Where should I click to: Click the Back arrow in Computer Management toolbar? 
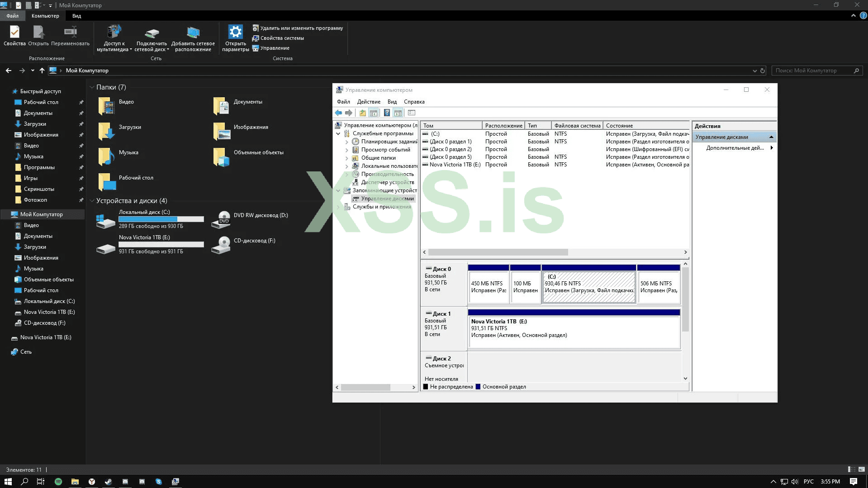click(x=338, y=113)
